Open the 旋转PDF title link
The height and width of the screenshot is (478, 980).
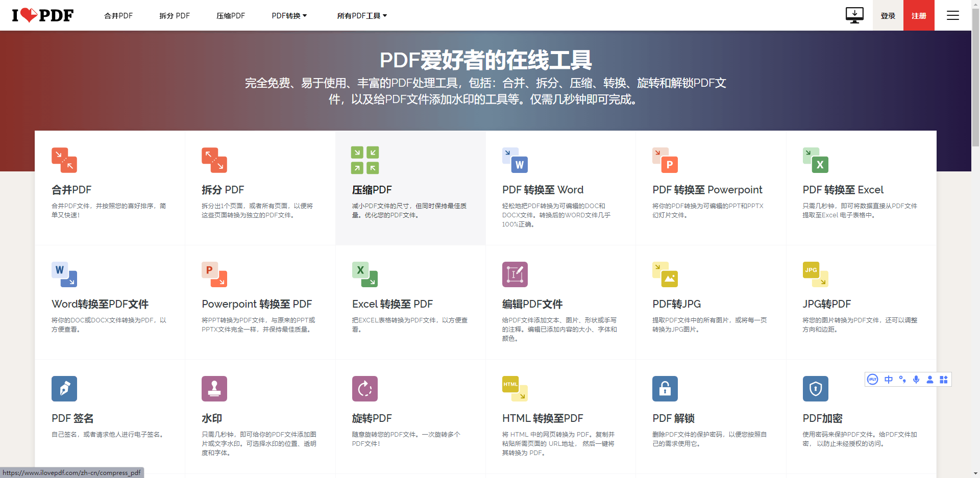pyautogui.click(x=372, y=418)
